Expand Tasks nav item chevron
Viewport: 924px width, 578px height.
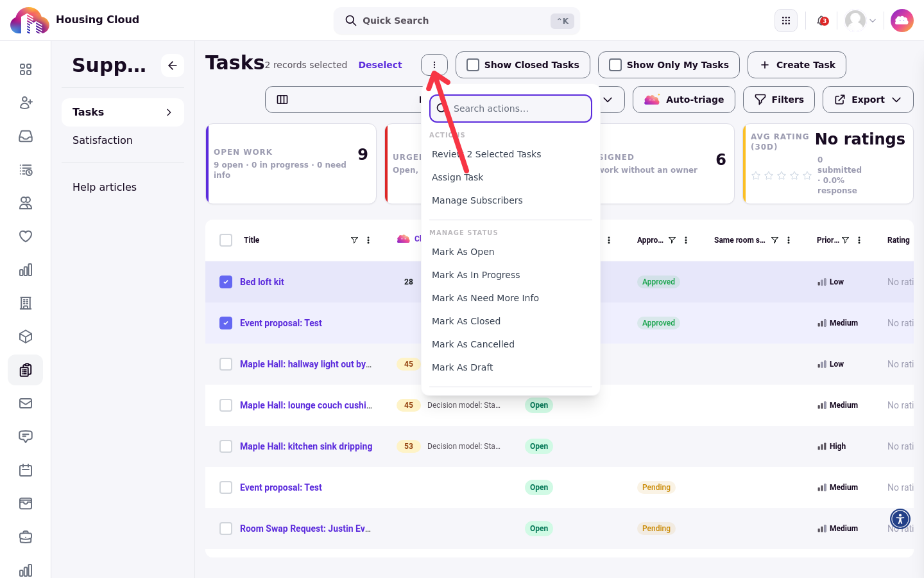point(169,112)
